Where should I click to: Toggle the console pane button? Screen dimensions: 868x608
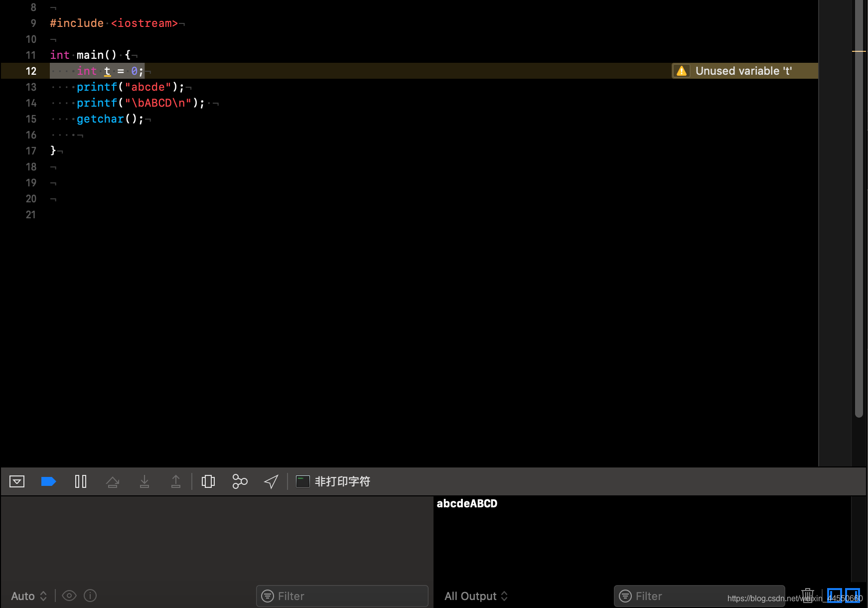[x=853, y=596]
